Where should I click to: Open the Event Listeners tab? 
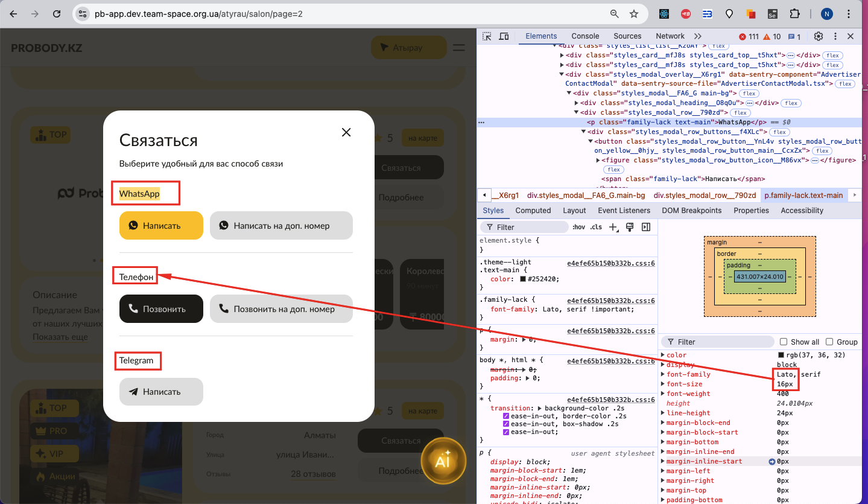click(x=624, y=211)
